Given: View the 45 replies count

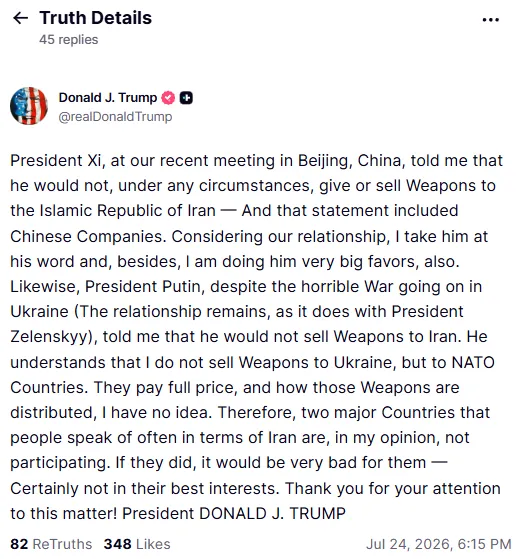Looking at the screenshot, I should click(68, 40).
